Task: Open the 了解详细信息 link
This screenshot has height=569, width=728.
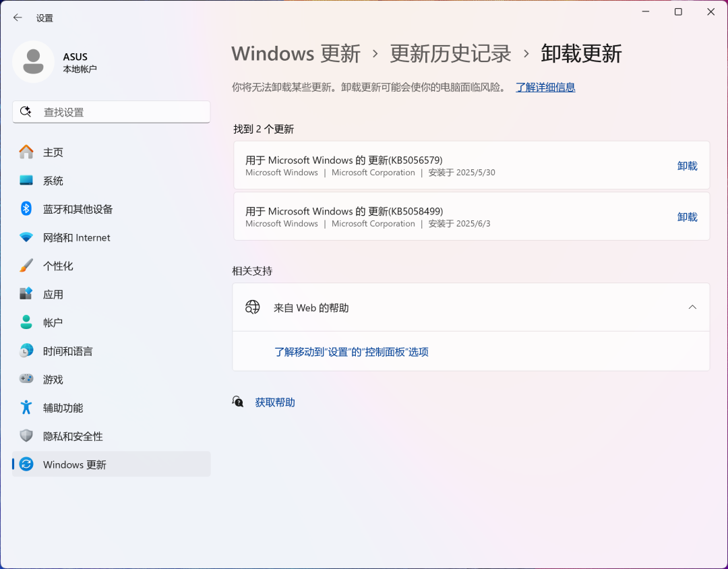Action: (545, 87)
